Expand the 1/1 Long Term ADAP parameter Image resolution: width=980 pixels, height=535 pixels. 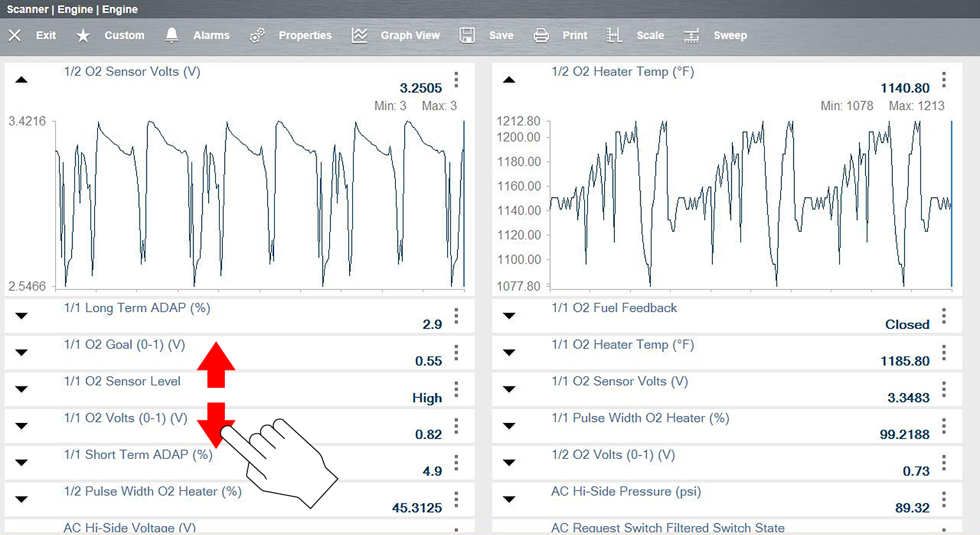(21, 315)
